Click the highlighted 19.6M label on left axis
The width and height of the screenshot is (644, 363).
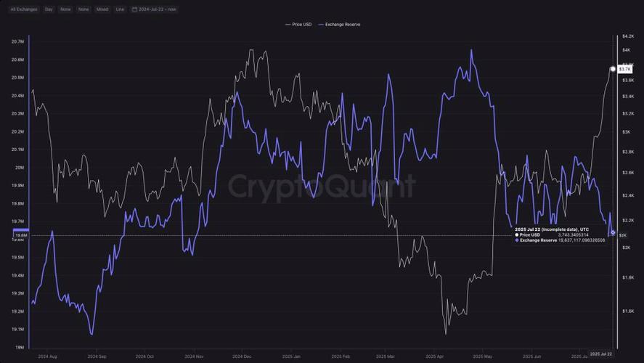[x=20, y=235]
